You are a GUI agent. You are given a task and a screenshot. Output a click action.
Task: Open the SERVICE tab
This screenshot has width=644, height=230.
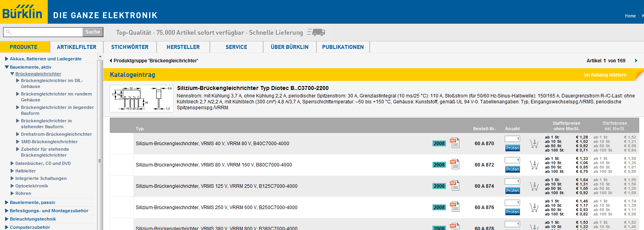click(236, 47)
